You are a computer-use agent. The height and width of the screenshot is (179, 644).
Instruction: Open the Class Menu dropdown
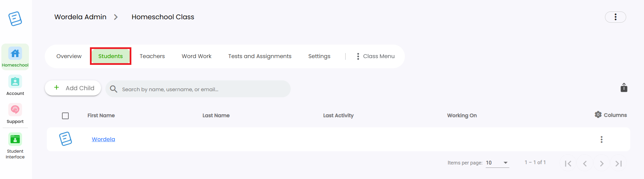point(376,56)
